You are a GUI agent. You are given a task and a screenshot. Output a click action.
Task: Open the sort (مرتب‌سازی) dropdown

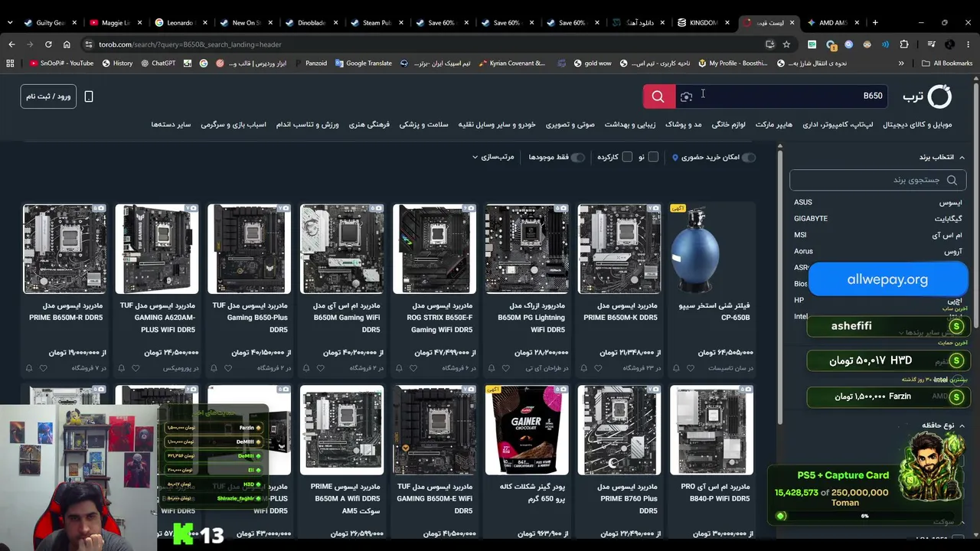coord(493,157)
